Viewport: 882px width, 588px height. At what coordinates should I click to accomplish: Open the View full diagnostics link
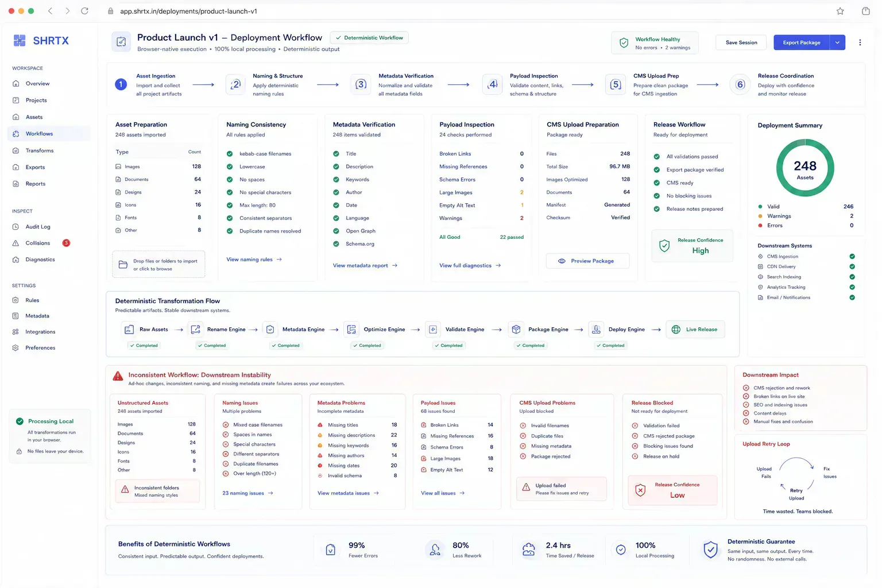(470, 265)
